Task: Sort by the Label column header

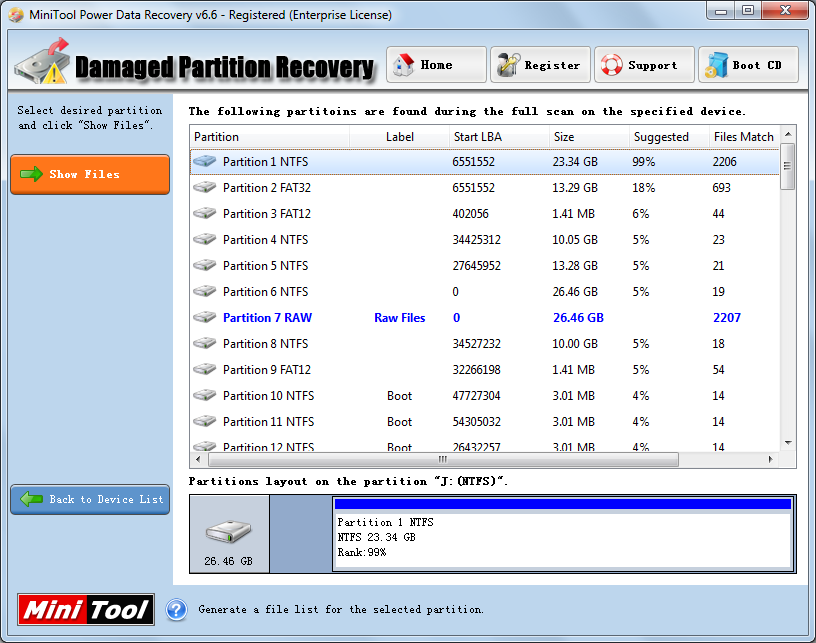Action: click(x=399, y=137)
